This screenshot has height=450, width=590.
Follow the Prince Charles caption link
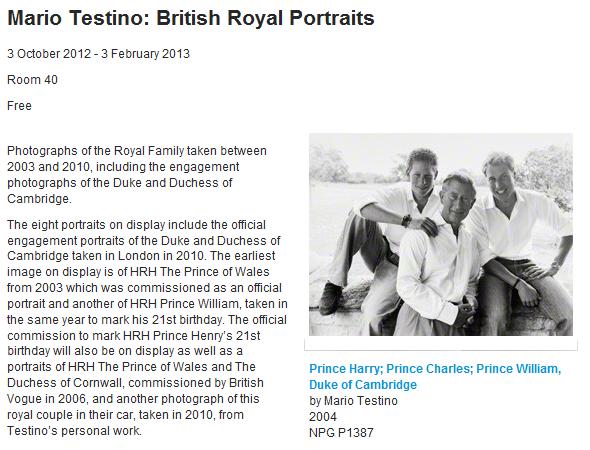429,369
